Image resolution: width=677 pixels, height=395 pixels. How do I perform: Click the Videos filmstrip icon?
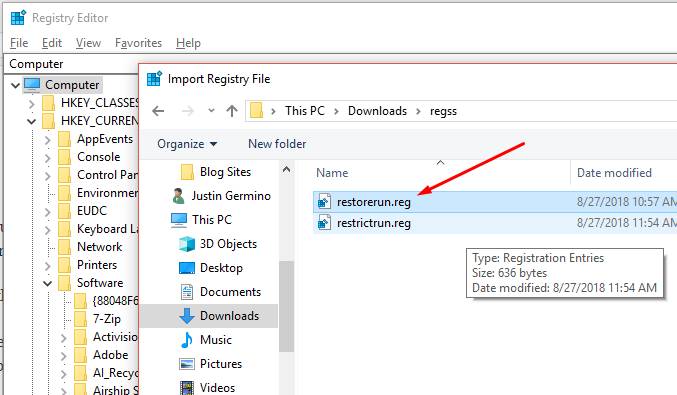click(x=187, y=388)
